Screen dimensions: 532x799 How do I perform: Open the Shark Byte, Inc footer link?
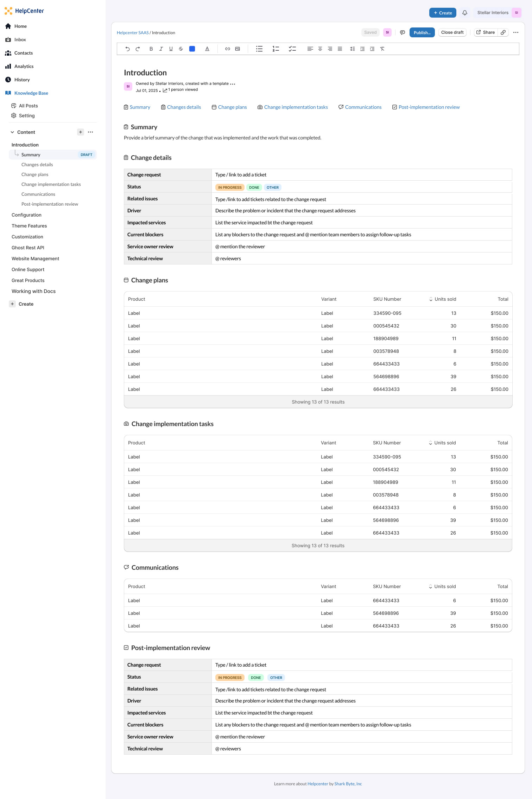(x=348, y=784)
